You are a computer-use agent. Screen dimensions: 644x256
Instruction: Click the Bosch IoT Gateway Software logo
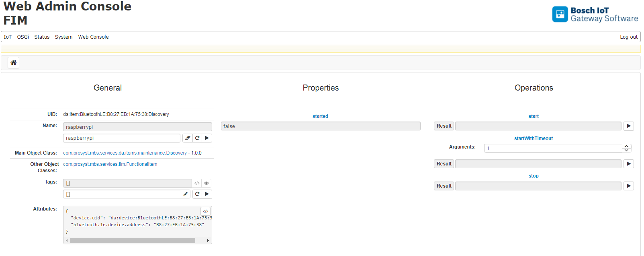tap(595, 14)
